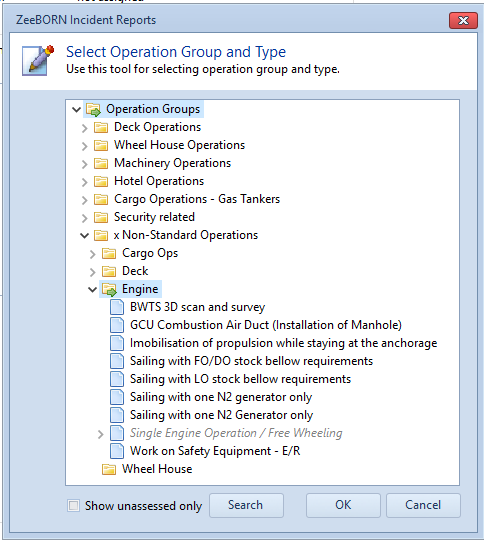Select 'x Non-Standard Operations' label
Screen dimensions: 484x542
(186, 235)
